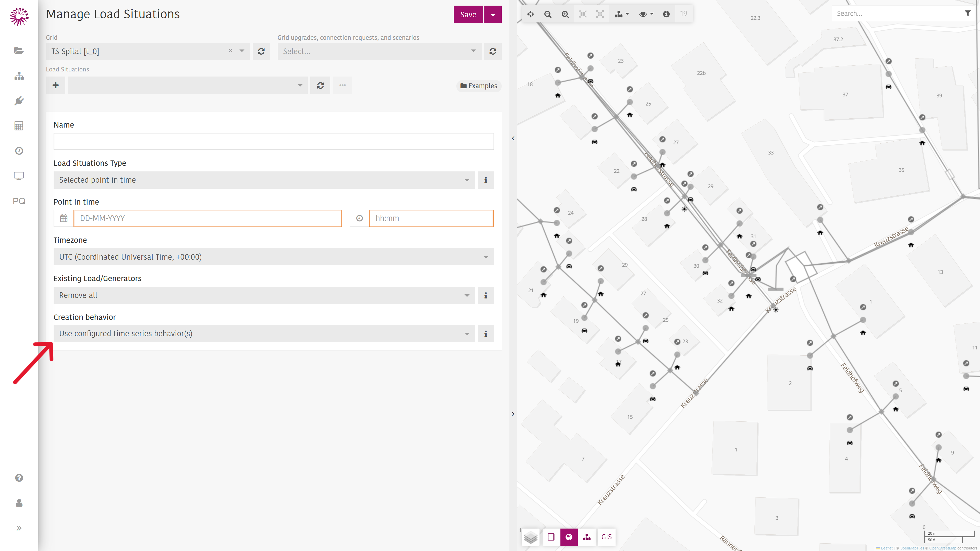Click the Save button
This screenshot has width=980, height=551.
[468, 15]
